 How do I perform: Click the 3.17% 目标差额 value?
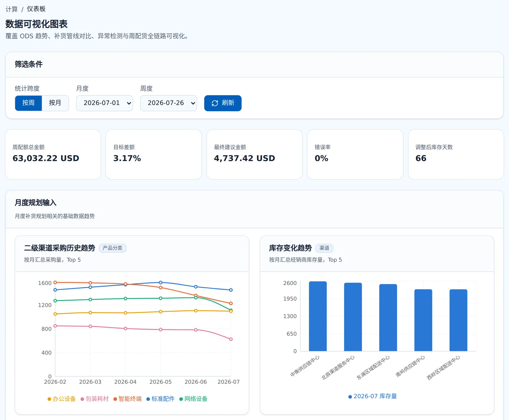127,158
